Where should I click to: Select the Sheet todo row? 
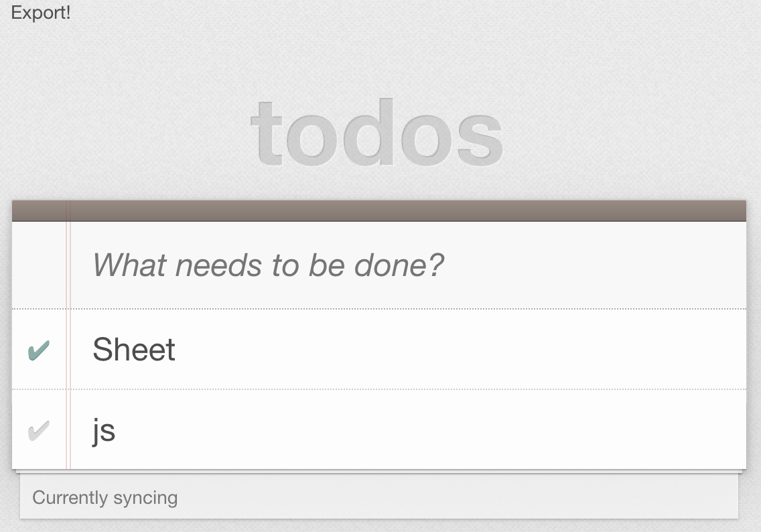coord(268,349)
